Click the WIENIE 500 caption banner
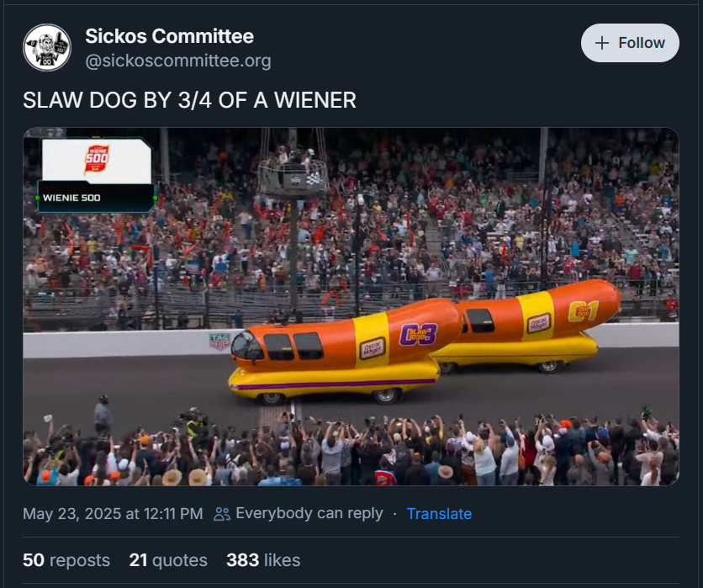Viewport: 703px width, 588px height. coord(96,198)
